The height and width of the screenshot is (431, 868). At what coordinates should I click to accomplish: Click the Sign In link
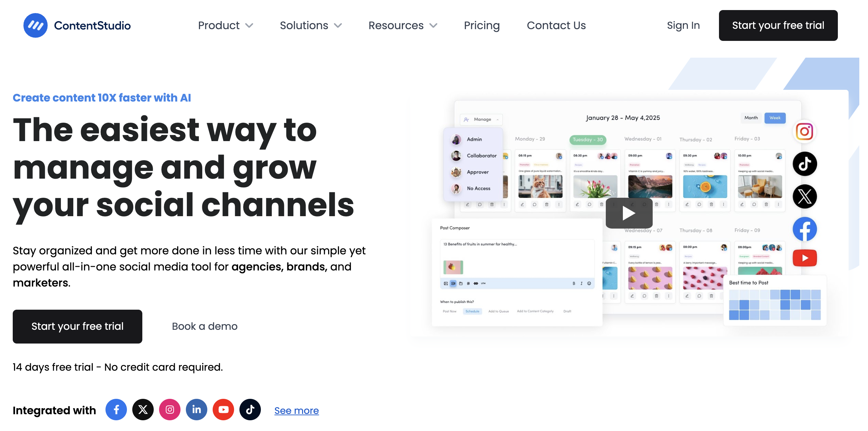tap(683, 25)
